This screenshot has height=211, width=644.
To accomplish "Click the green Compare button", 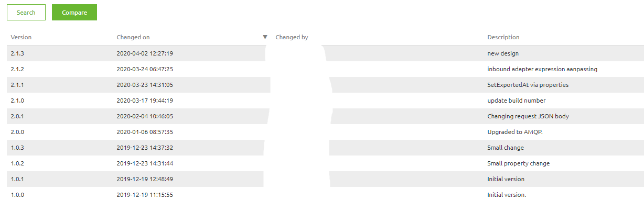I will 74,13.
